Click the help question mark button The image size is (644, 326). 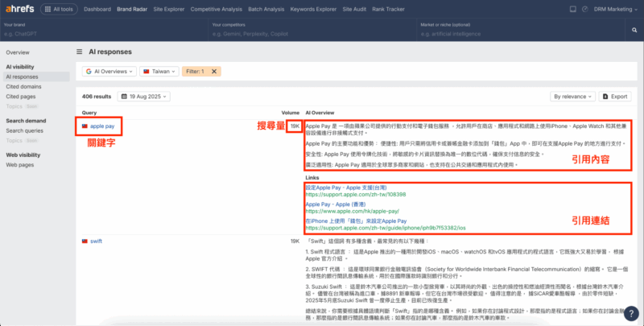coord(631,314)
